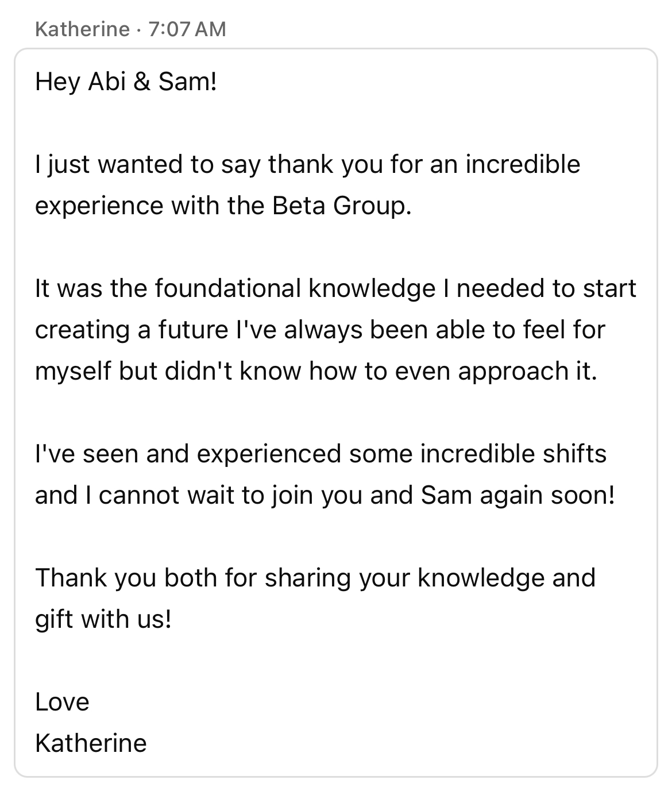Click the line starting "I've seen and experienced"
The image size is (672, 803).
click(320, 454)
